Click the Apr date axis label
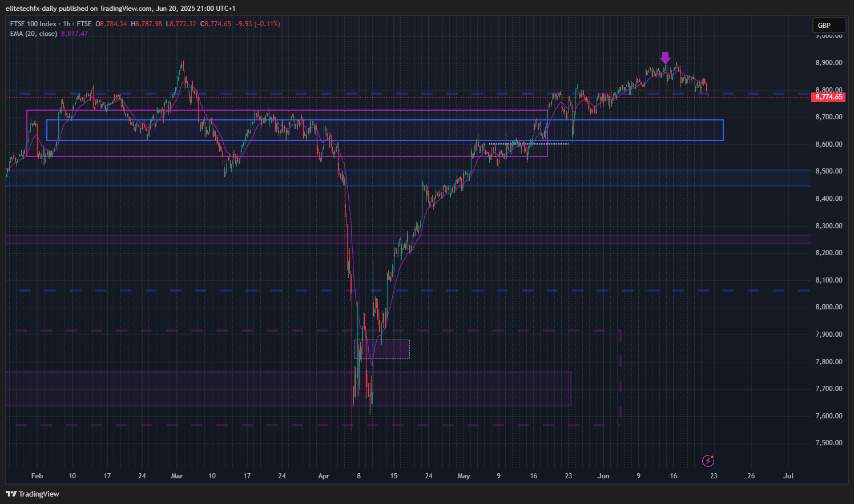Viewport: 854px width, 504px height. click(324, 476)
